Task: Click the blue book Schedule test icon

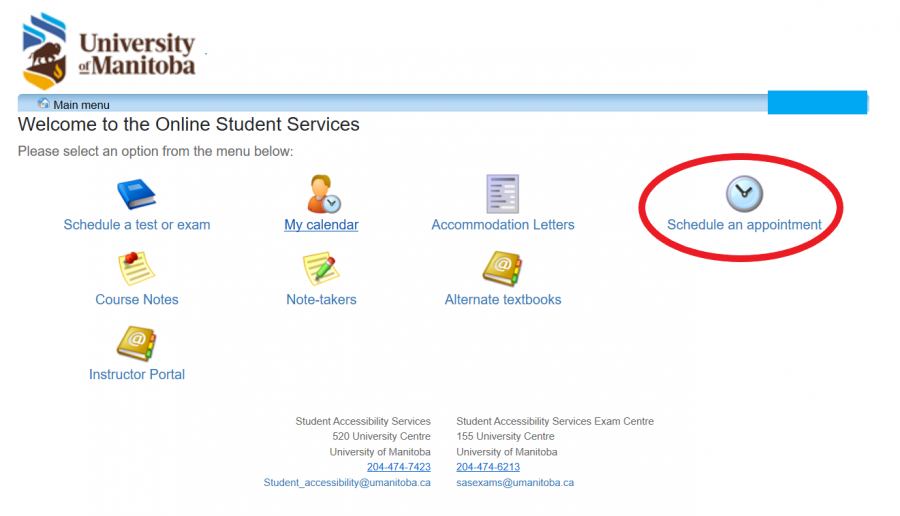Action: (x=137, y=193)
